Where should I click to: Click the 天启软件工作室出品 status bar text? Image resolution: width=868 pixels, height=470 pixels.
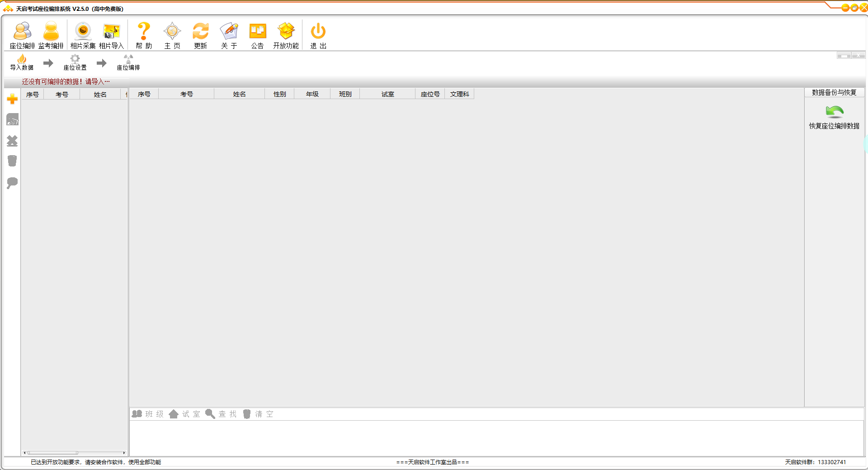pyautogui.click(x=433, y=462)
